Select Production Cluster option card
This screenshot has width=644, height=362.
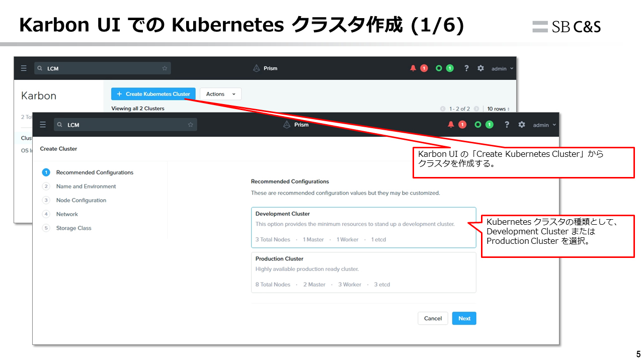(363, 272)
